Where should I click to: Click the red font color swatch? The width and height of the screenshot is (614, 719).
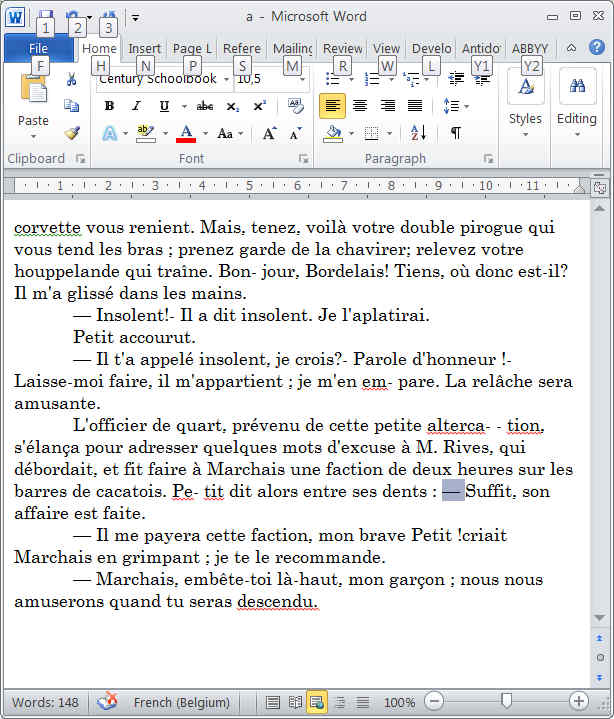pos(186,133)
